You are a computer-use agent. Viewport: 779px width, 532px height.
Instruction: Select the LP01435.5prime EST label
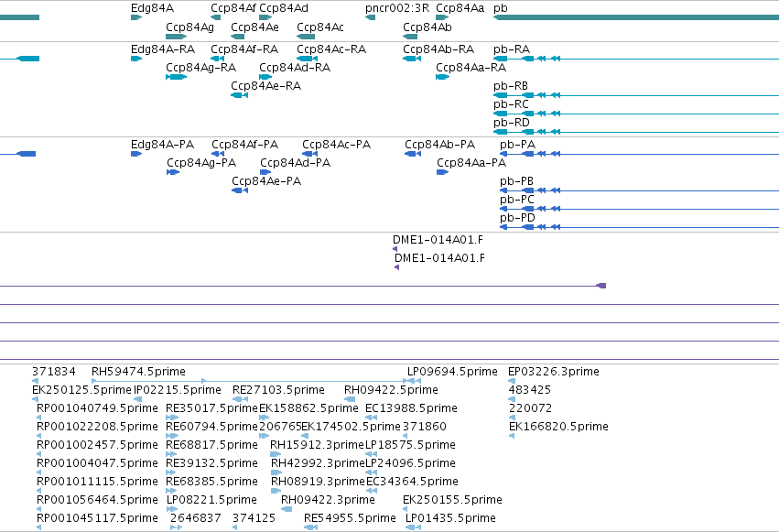450,518
